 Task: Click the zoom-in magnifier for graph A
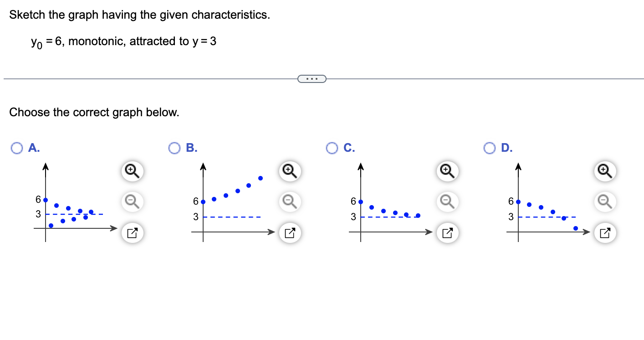coord(132,171)
